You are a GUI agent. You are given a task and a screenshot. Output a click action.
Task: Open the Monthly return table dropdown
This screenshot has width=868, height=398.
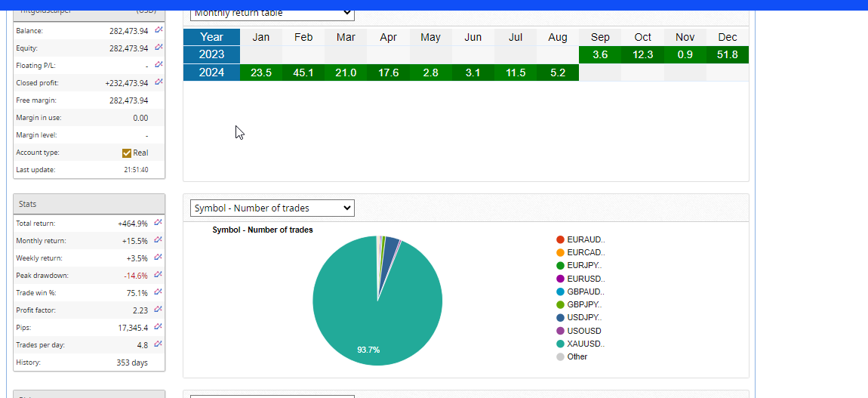tap(272, 13)
